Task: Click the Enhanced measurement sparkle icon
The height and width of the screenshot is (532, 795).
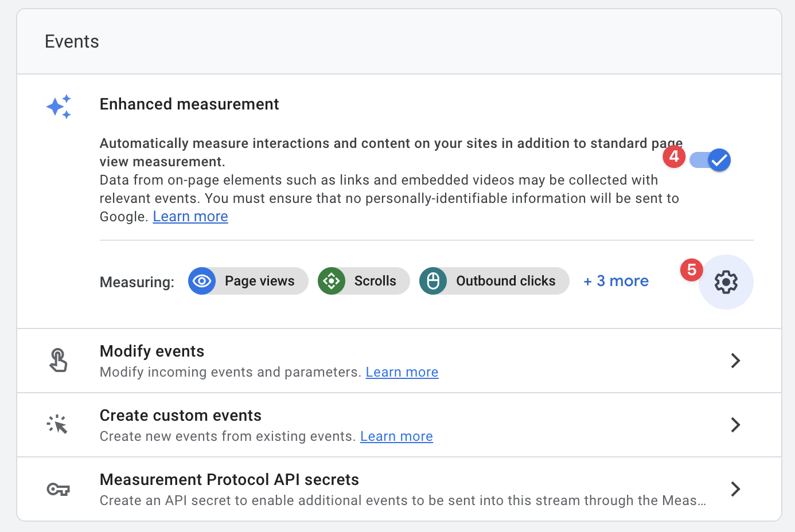Action: tap(59, 107)
